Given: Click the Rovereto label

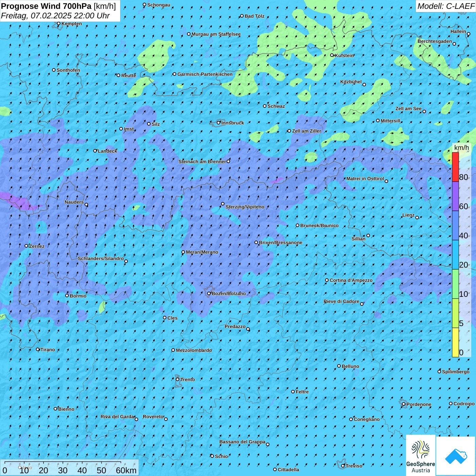Looking at the screenshot, I should pyautogui.click(x=153, y=417).
